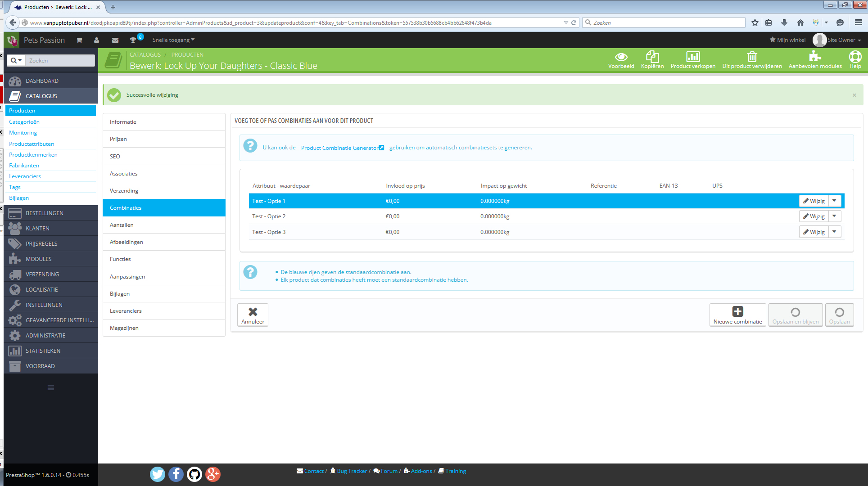
Task: Open the Snelle toegang dropdown
Action: [x=173, y=40]
